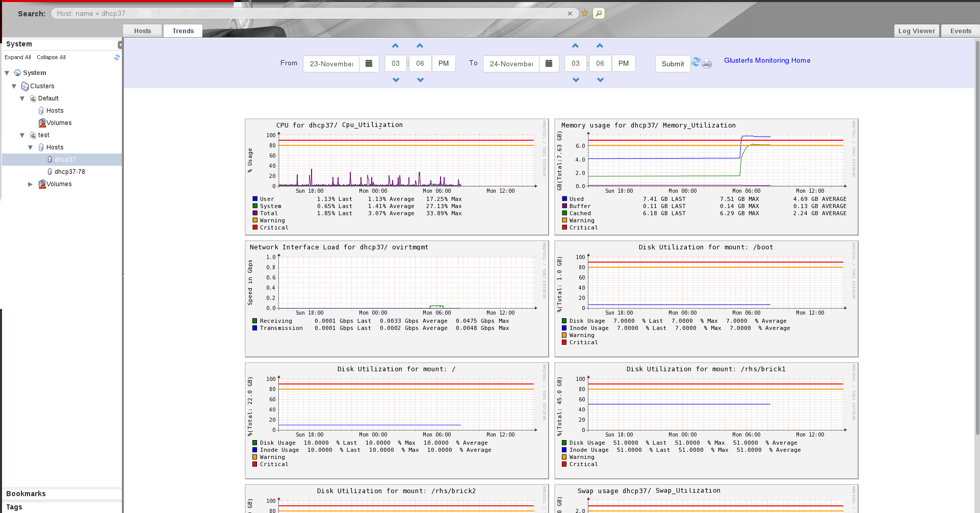Open the From date calendar picker
The height and width of the screenshot is (513, 980).
[369, 64]
